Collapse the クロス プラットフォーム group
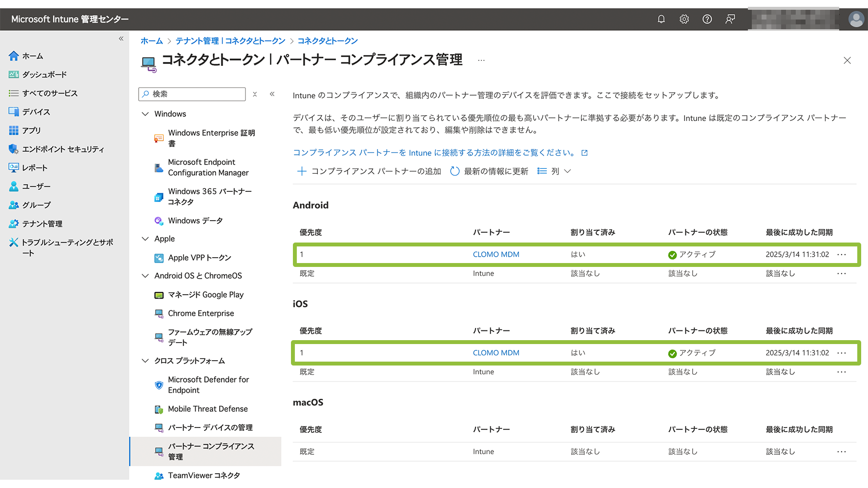Image resolution: width=868 pixels, height=488 pixels. tap(145, 361)
